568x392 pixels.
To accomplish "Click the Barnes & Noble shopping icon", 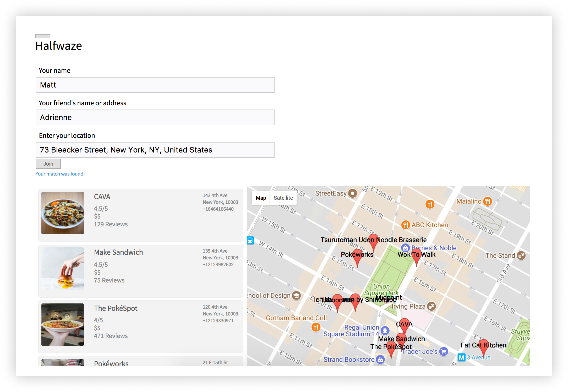I will pyautogui.click(x=405, y=248).
